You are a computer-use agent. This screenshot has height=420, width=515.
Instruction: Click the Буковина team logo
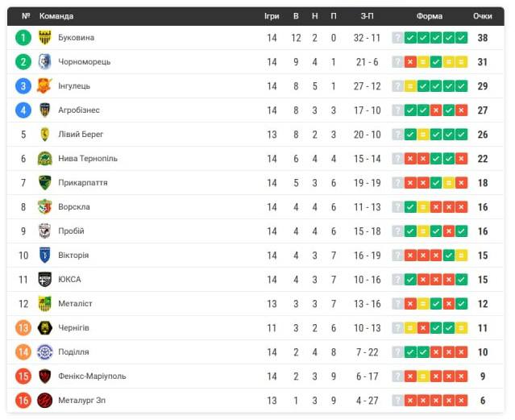[x=44, y=37]
